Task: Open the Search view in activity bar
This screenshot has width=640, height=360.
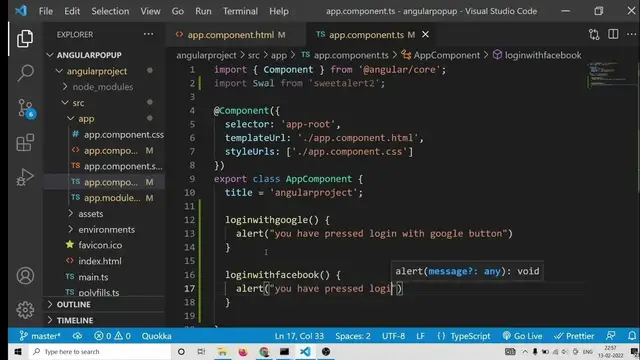Action: [x=25, y=73]
